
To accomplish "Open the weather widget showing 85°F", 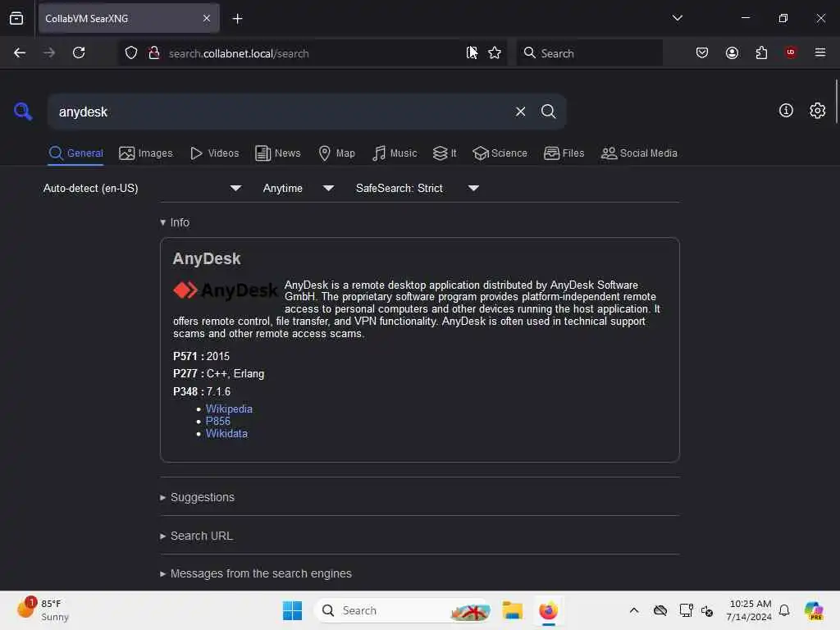I will 43,610.
